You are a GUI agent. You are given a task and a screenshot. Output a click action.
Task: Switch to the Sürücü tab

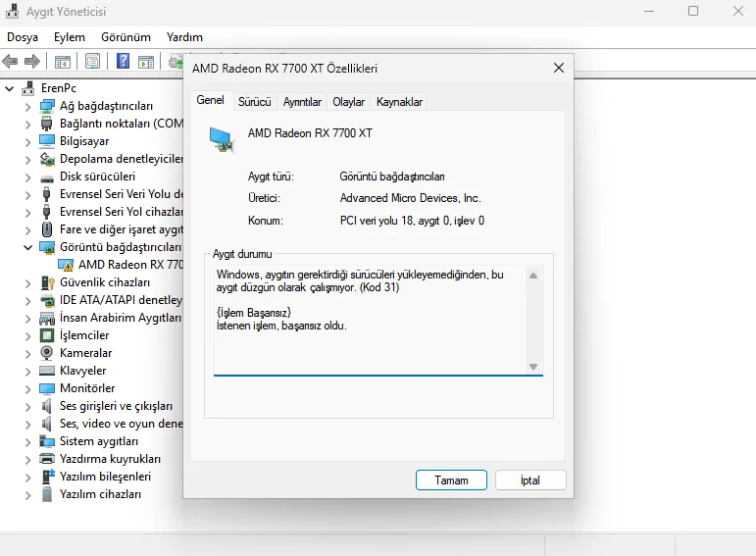pyautogui.click(x=255, y=102)
